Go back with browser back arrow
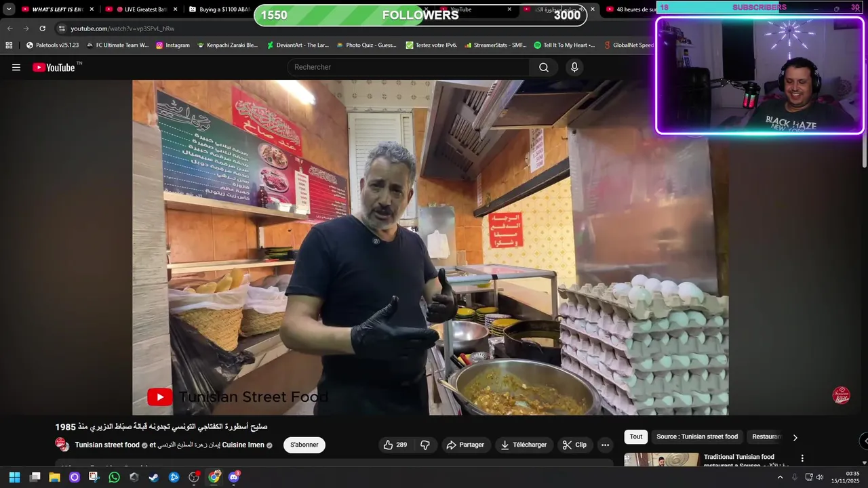The height and width of the screenshot is (488, 868). point(9,28)
